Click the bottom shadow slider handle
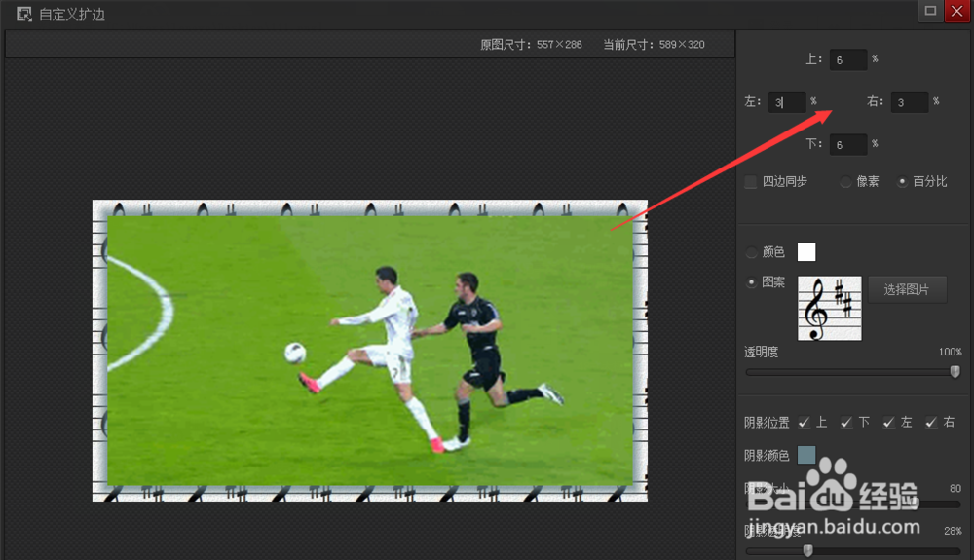The image size is (974, 560). coord(808,550)
